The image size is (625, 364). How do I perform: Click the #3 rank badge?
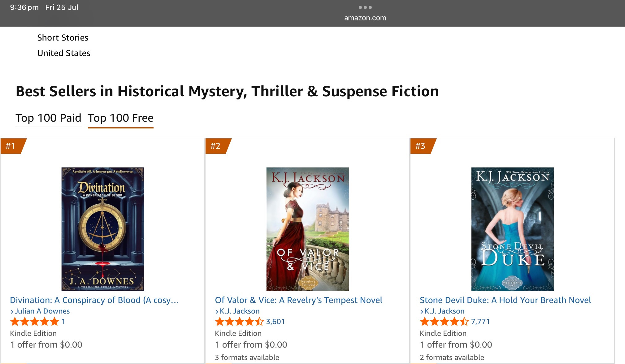422,146
